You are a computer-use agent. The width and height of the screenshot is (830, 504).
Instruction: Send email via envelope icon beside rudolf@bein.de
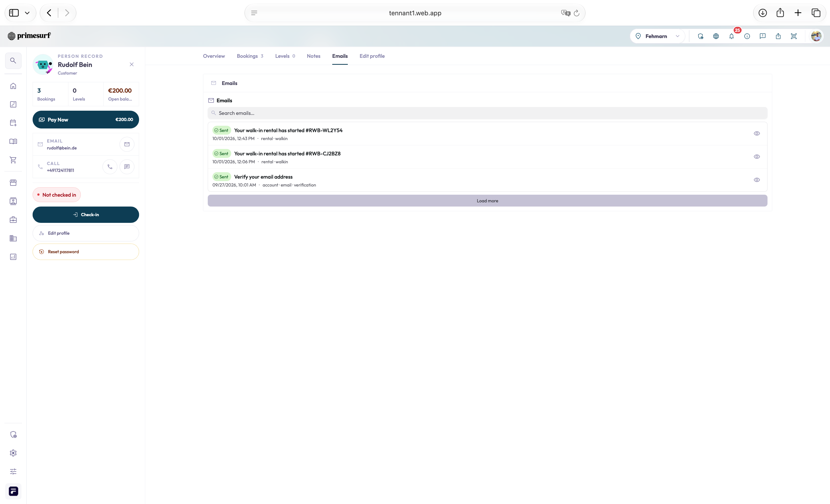tap(127, 144)
